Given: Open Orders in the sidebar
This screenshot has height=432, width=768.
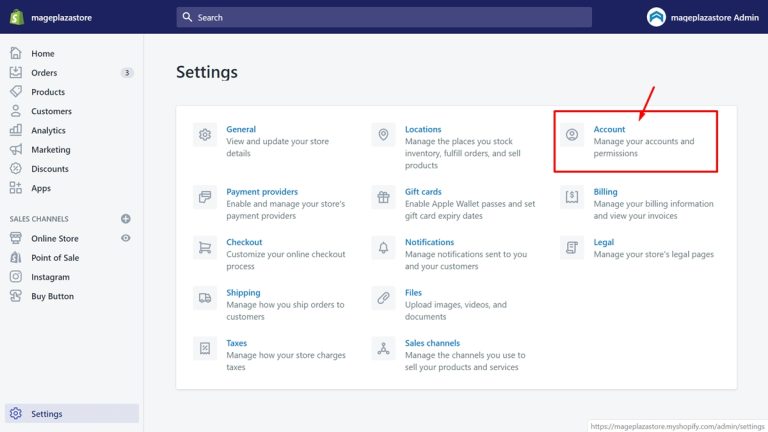Looking at the screenshot, I should pos(44,73).
